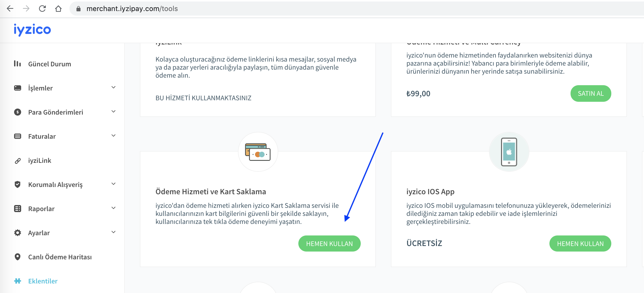Click the ₺99,00 price text
Viewport: 644px width, 293px height.
pos(418,93)
